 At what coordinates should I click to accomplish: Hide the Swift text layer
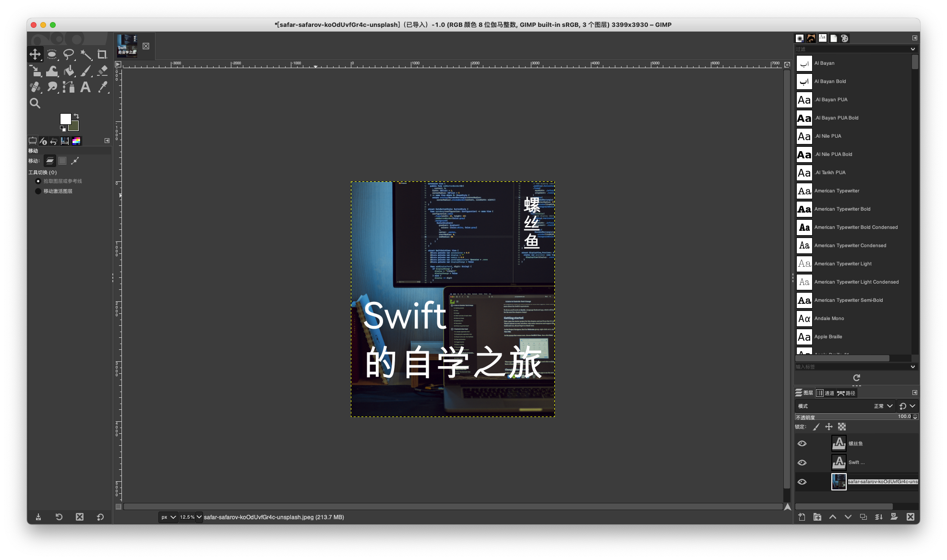pos(802,463)
